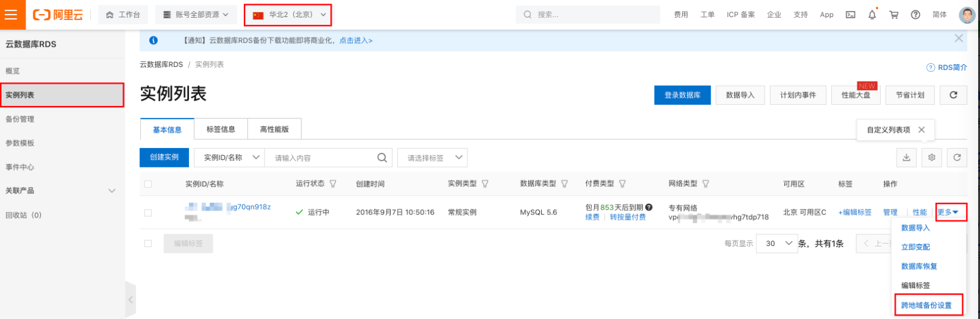
Task: Switch to the 标签信息 tab
Action: tap(221, 129)
